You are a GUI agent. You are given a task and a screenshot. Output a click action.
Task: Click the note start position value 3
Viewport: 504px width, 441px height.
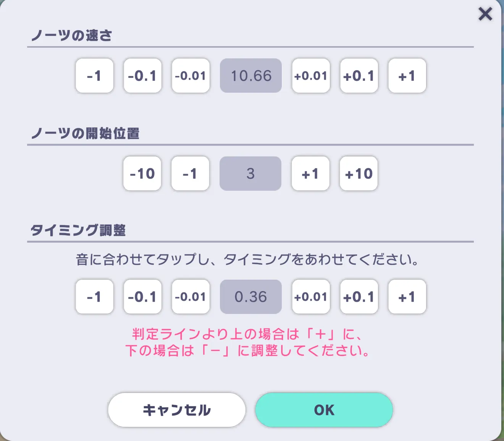[250, 174]
